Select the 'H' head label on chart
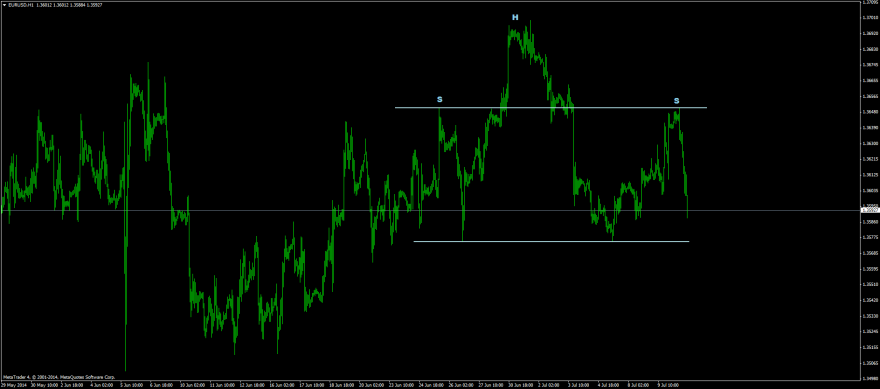The image size is (880, 389). point(515,17)
